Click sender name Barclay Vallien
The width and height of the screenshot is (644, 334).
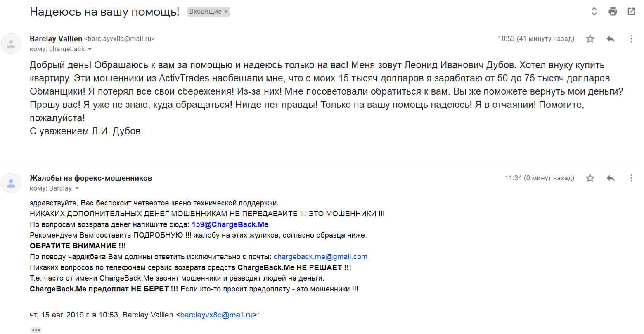[56, 38]
